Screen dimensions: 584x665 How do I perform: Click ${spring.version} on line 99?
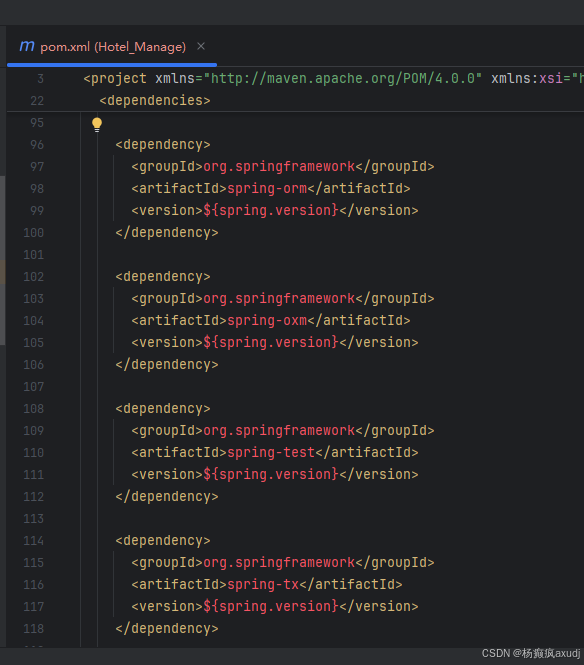(271, 210)
